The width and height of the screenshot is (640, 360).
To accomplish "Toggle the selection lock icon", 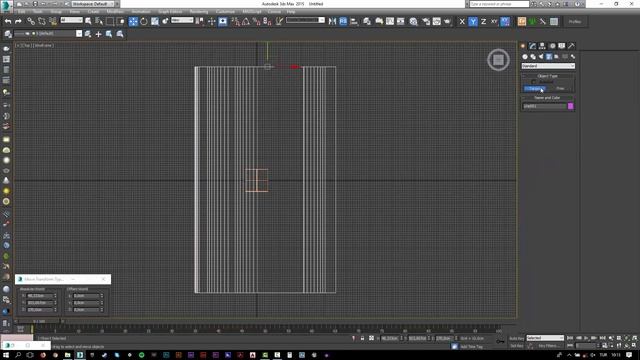I will (x=362, y=338).
